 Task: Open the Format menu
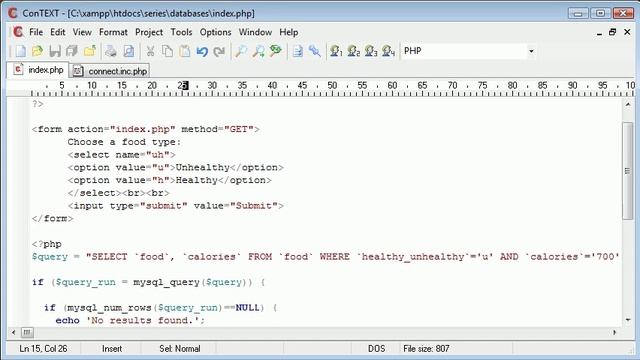coord(113,32)
